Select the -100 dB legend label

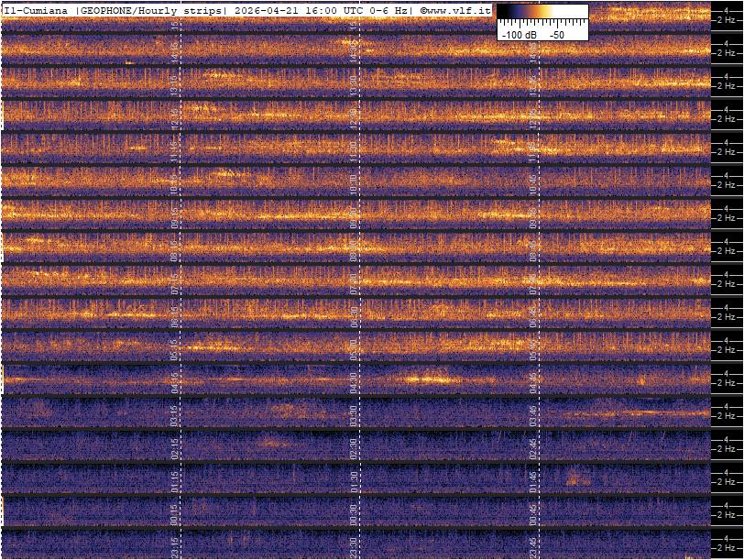(x=518, y=34)
